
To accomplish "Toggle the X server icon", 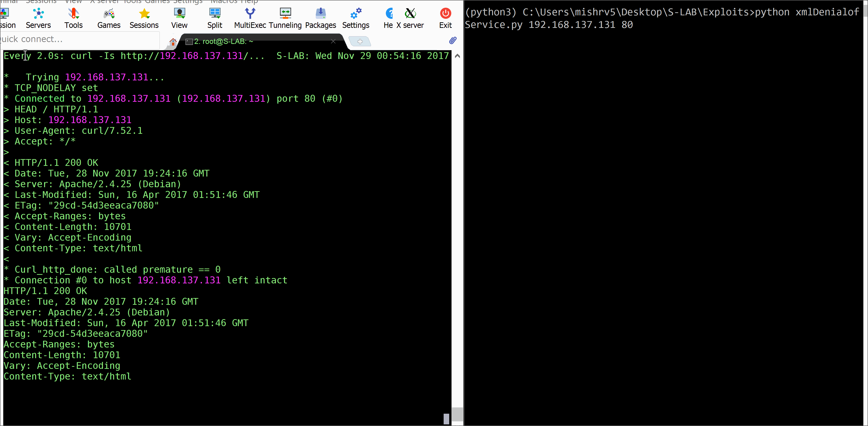I will point(410,13).
